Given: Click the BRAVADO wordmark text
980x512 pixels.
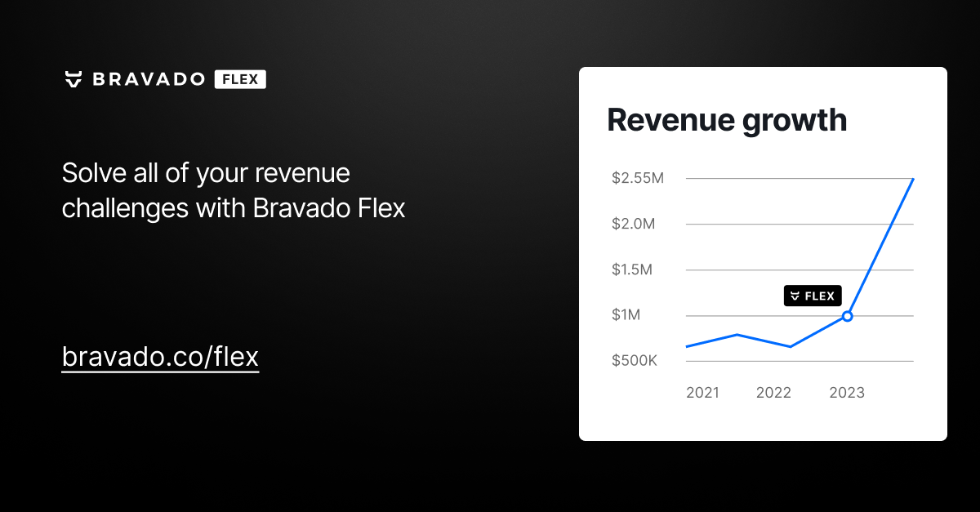Looking at the screenshot, I should click(149, 79).
